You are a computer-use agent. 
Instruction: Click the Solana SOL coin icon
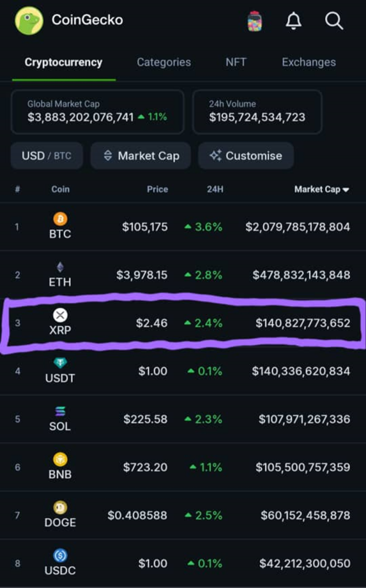coord(60,411)
